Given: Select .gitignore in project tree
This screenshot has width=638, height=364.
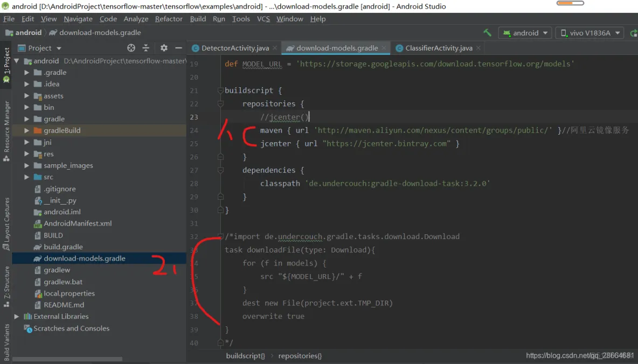Looking at the screenshot, I should (59, 189).
